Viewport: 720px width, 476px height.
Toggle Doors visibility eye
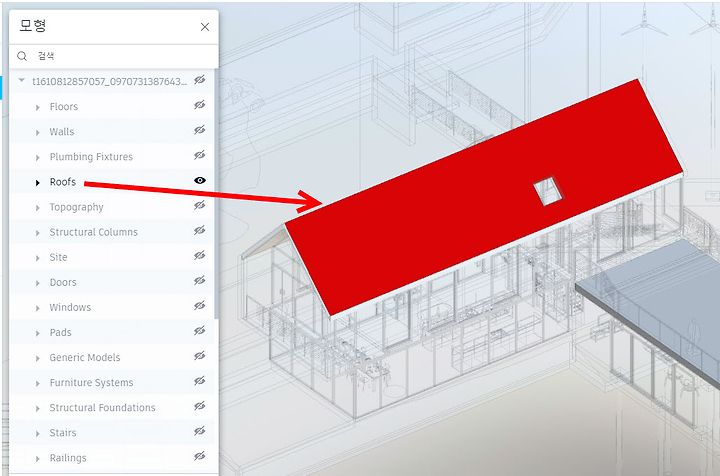pyautogui.click(x=199, y=280)
